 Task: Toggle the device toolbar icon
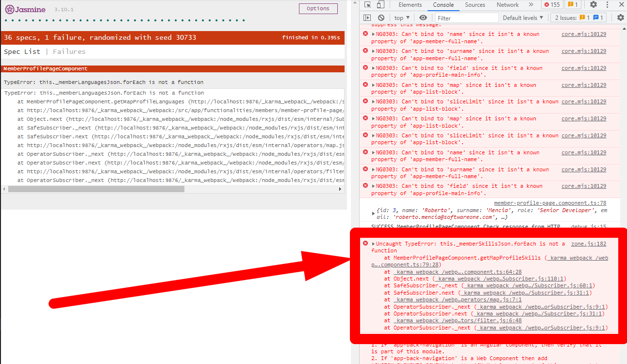click(380, 5)
